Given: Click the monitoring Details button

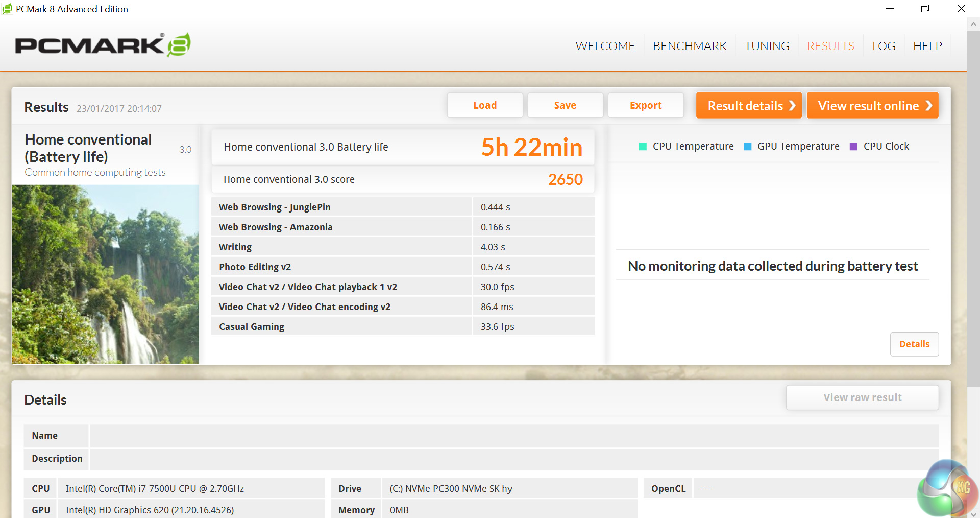Looking at the screenshot, I should click(914, 344).
